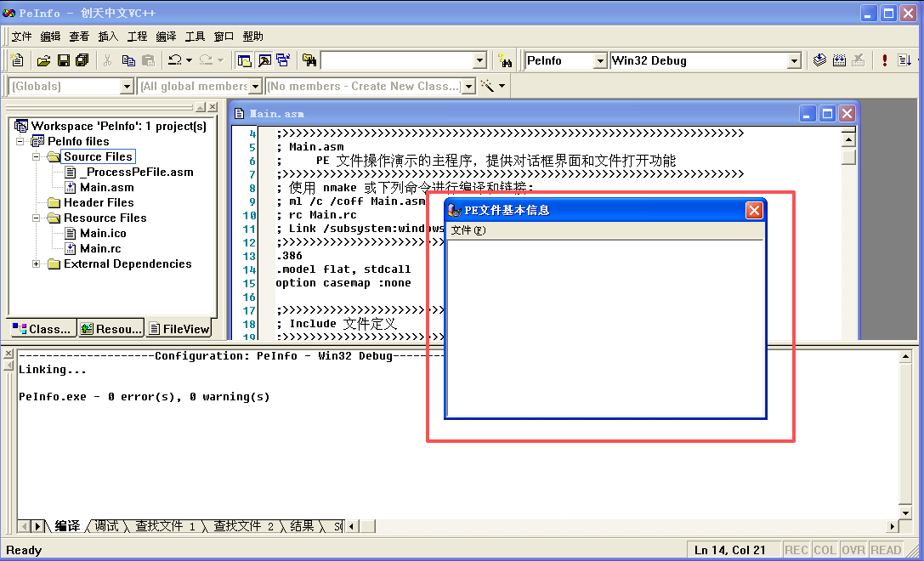Open 文件(F) menu in PE文件基本信息 window
The image size is (924, 561).
468,230
